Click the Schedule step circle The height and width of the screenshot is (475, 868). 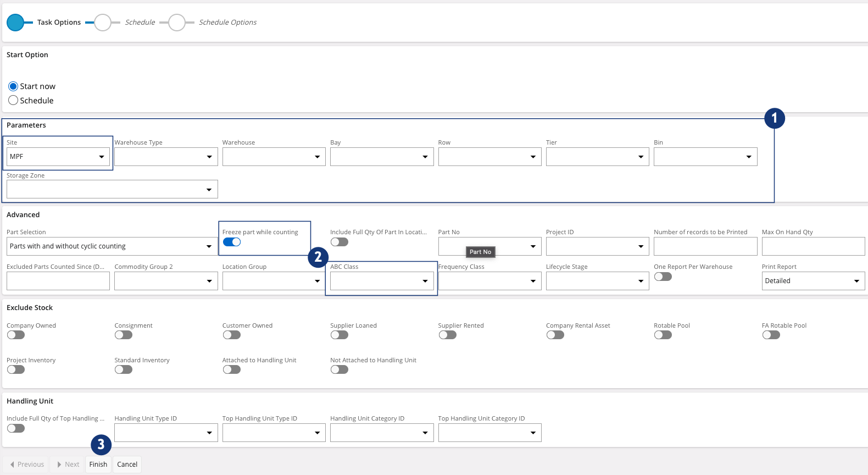(x=103, y=23)
